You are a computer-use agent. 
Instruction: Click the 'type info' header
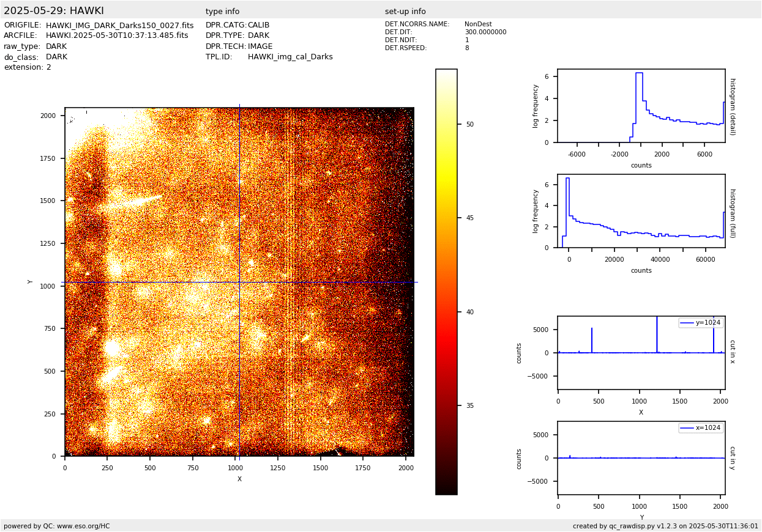coord(222,12)
